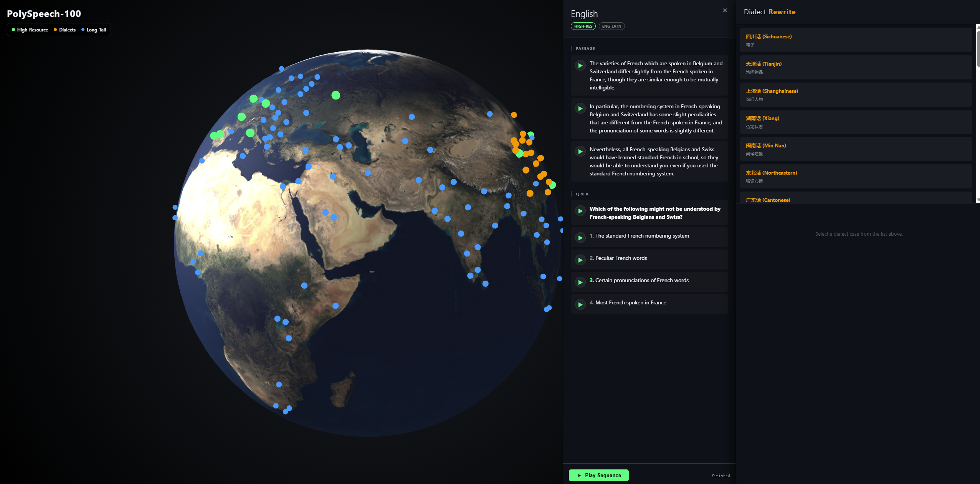Select the 上海话 (Shanghainese) dialect case
Image resolution: width=980 pixels, height=484 pixels.
pos(856,95)
